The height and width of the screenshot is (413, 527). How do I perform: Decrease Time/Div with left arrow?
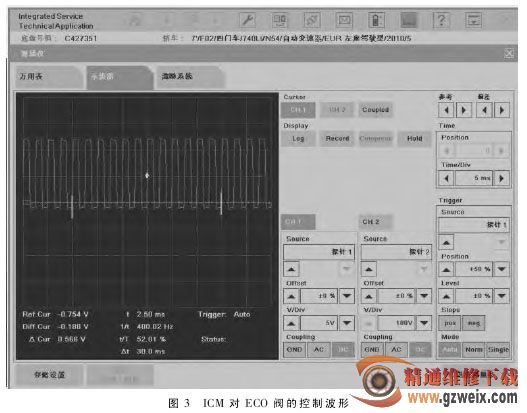coord(446,178)
